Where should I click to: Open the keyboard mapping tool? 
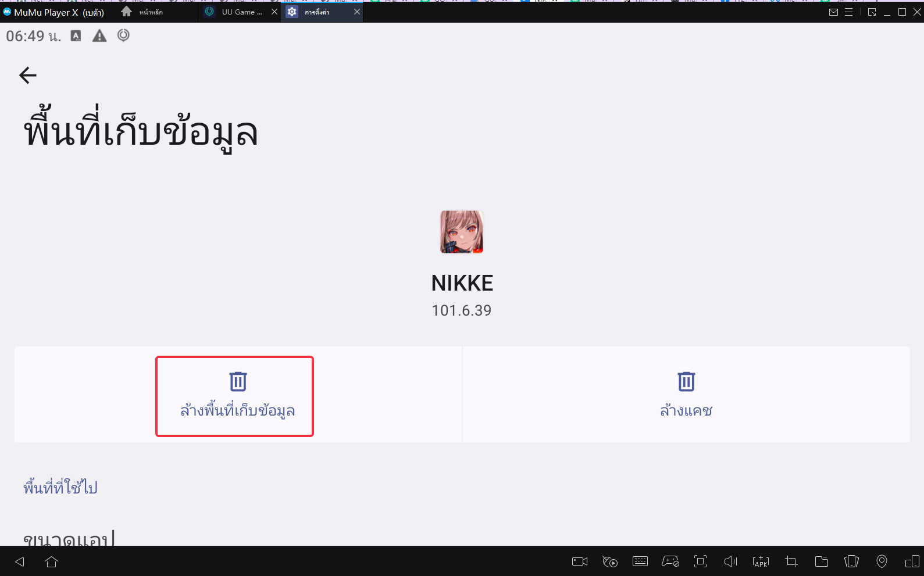(x=640, y=561)
